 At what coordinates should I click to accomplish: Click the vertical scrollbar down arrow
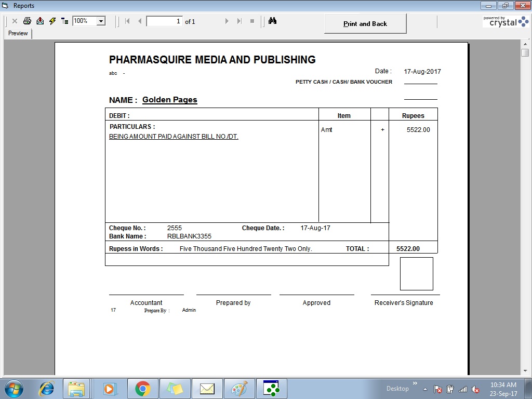click(525, 371)
